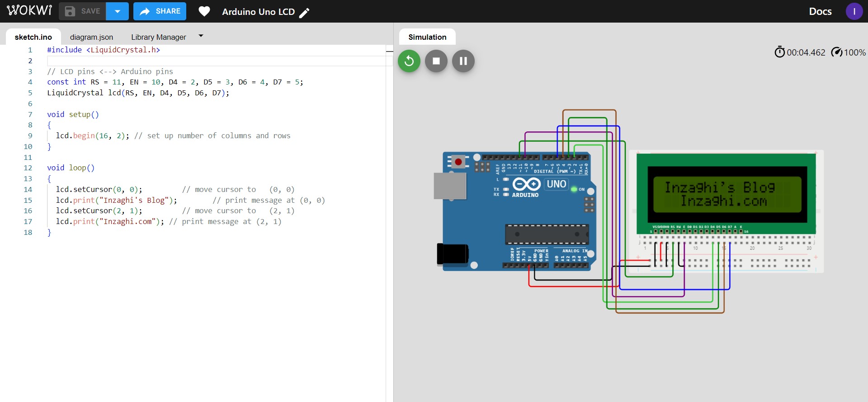Click the Arduino digital pin header
The width and height of the screenshot is (868, 402).
coord(535,158)
